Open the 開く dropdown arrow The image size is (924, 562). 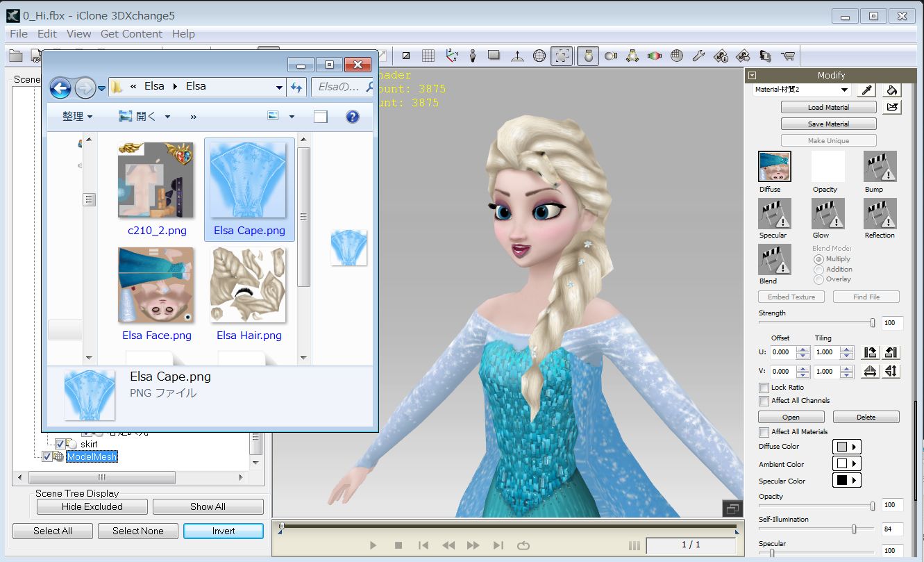(x=168, y=117)
